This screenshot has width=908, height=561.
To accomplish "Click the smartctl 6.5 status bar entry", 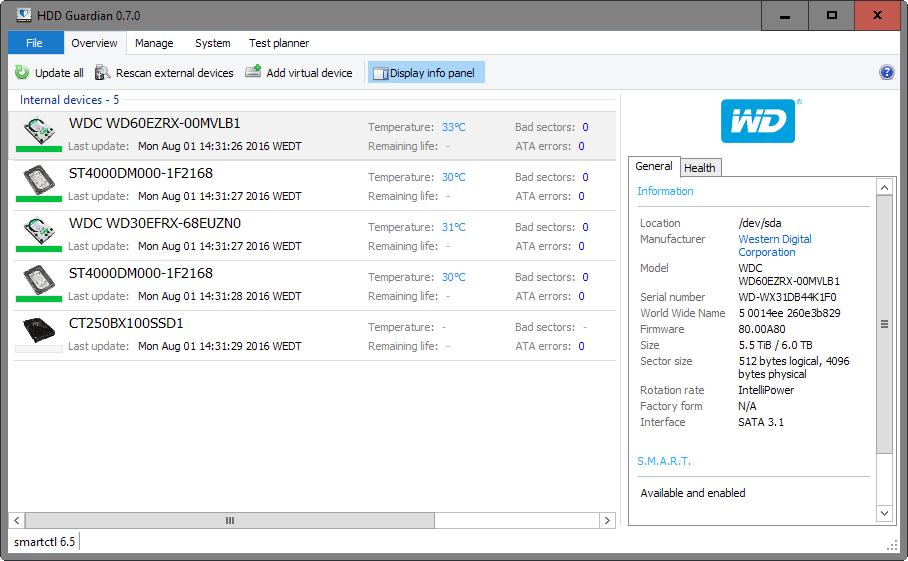I will tap(45, 542).
